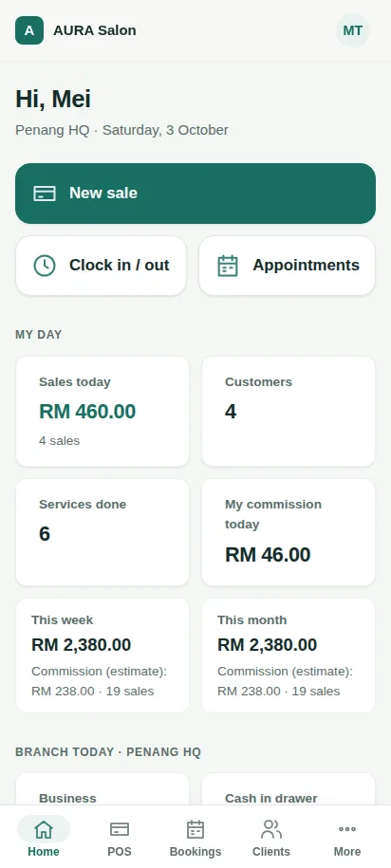Start a New sale

tap(195, 194)
